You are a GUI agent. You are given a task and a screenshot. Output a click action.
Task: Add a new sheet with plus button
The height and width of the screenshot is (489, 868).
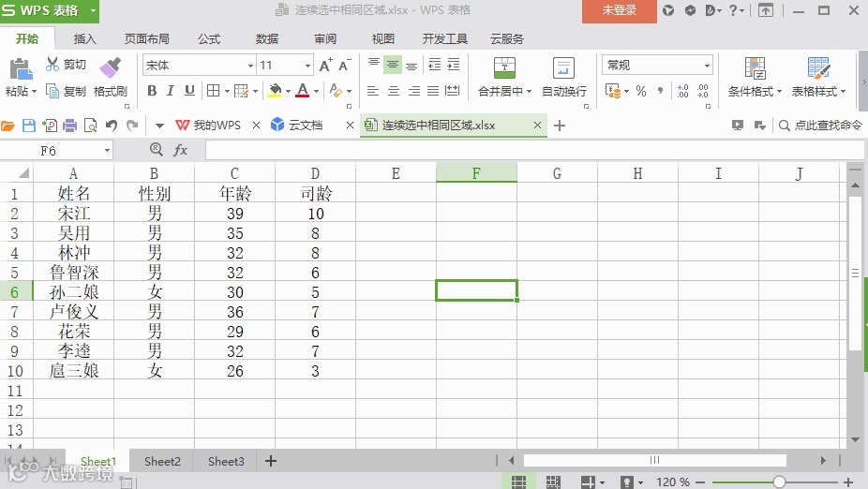click(271, 461)
